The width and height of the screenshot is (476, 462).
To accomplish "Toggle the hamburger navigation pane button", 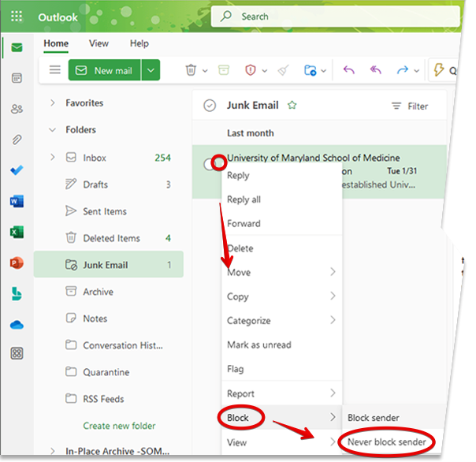I will click(55, 70).
